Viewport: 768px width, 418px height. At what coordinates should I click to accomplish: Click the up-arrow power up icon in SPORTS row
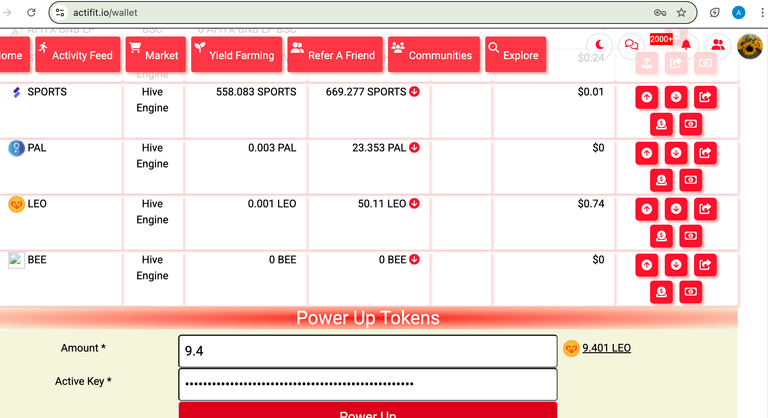coord(647,97)
